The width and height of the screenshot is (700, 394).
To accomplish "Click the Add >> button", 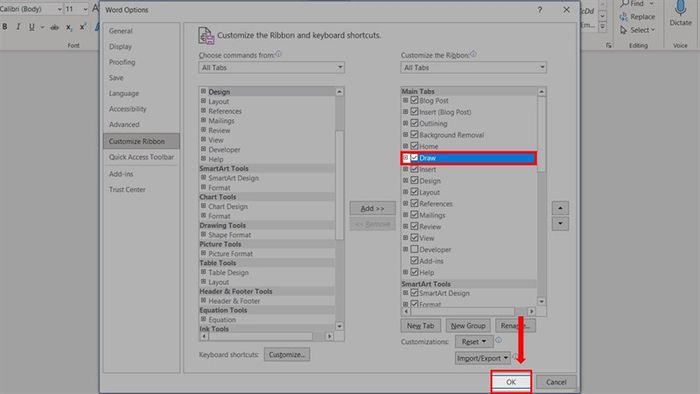I will 372,208.
